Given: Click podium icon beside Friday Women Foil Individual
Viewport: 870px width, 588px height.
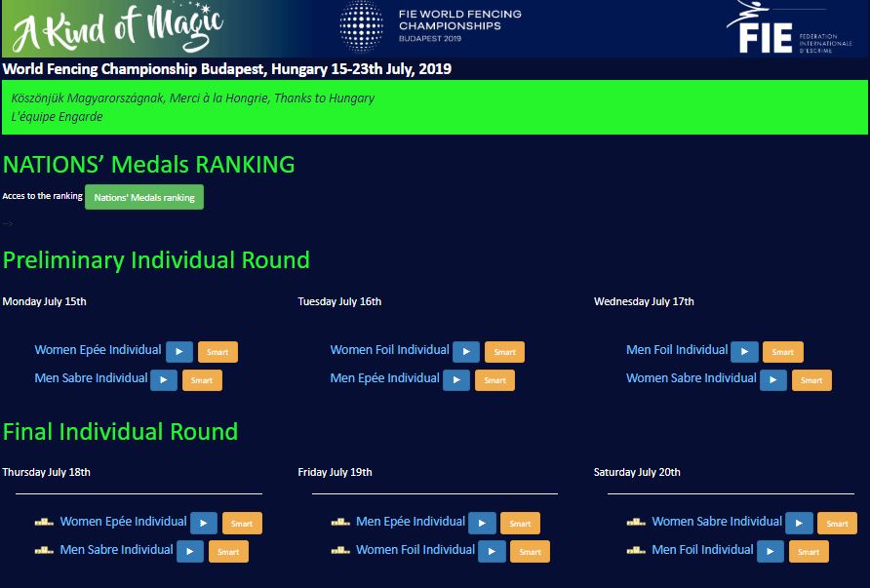Looking at the screenshot, I should tap(340, 550).
